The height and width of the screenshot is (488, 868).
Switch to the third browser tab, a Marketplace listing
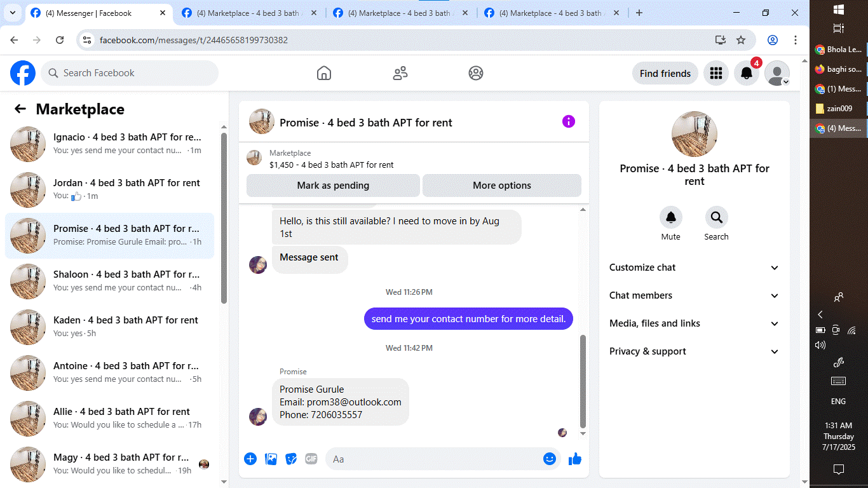[x=401, y=13]
